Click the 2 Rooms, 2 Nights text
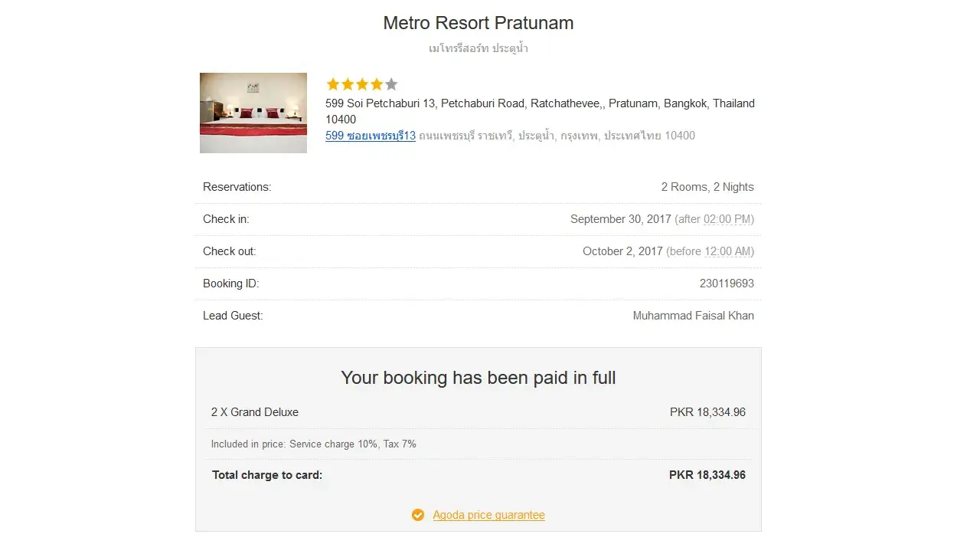 coord(707,187)
